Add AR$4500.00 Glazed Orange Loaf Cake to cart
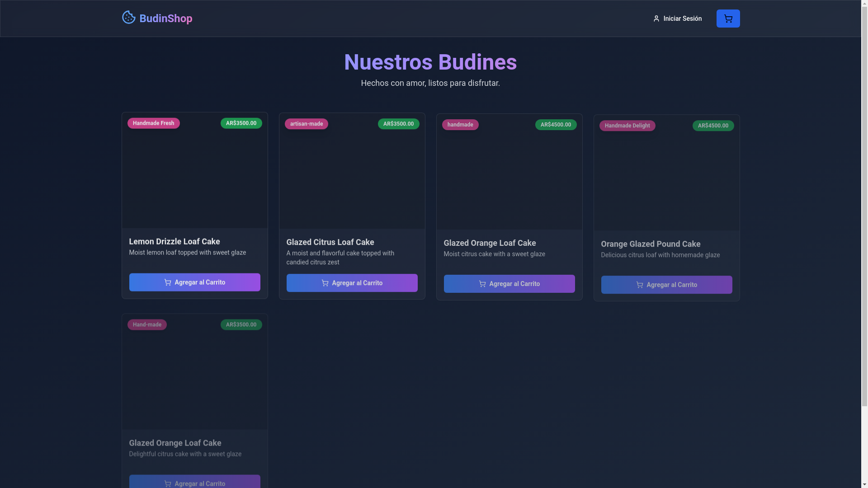The width and height of the screenshot is (868, 488). pyautogui.click(x=509, y=284)
